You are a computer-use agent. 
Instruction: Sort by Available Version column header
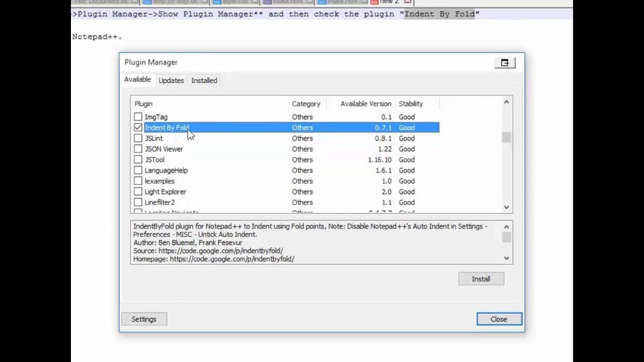pyautogui.click(x=360, y=104)
